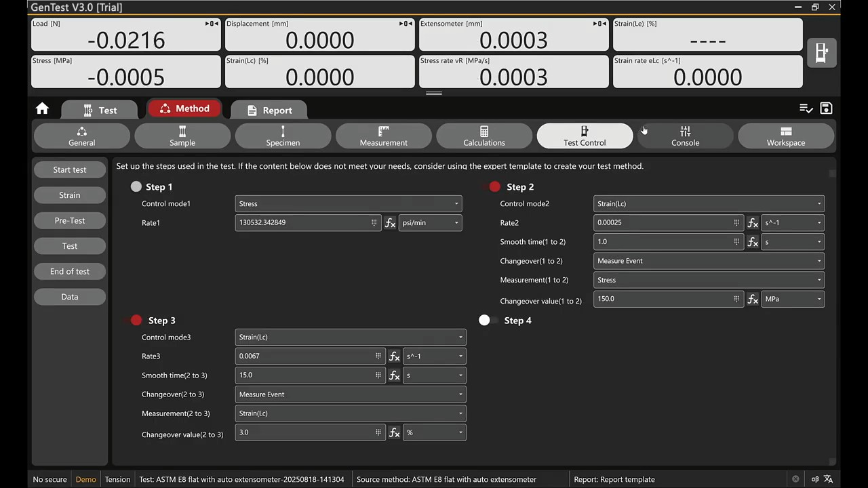Expand the Control mode1 Stress dropdown

point(349,203)
